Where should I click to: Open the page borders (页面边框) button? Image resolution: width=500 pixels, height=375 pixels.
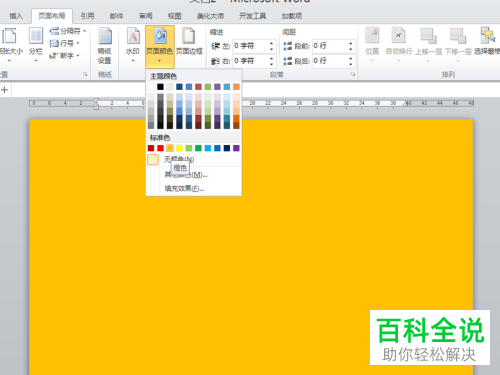click(189, 42)
